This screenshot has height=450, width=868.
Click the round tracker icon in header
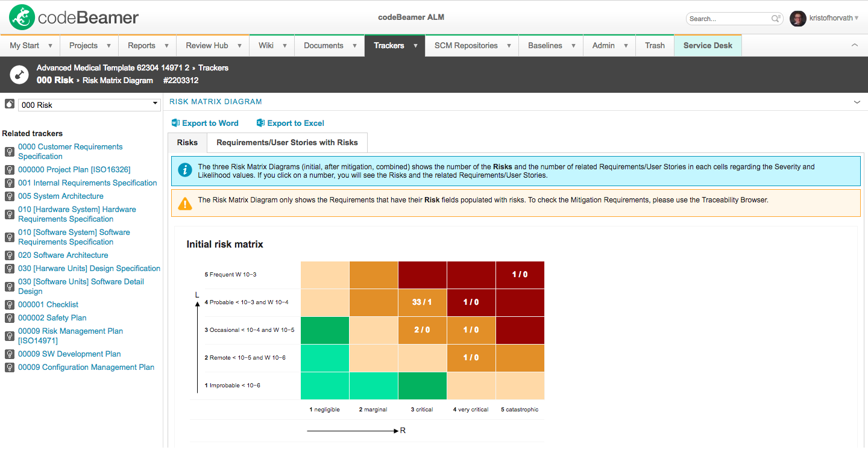click(x=20, y=75)
